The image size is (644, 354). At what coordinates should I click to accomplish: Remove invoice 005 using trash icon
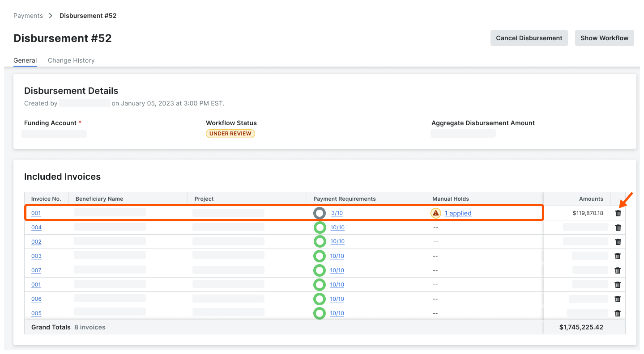[x=618, y=313]
